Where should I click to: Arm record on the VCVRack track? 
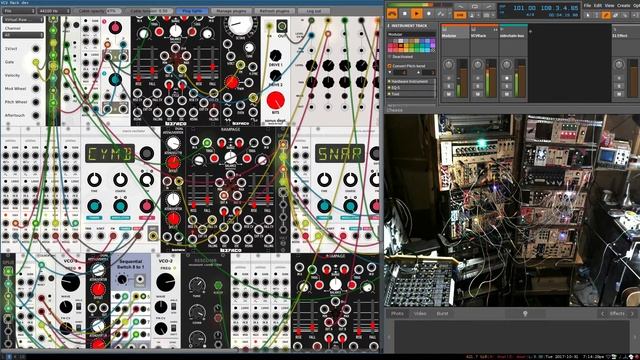pyautogui.click(x=478, y=78)
